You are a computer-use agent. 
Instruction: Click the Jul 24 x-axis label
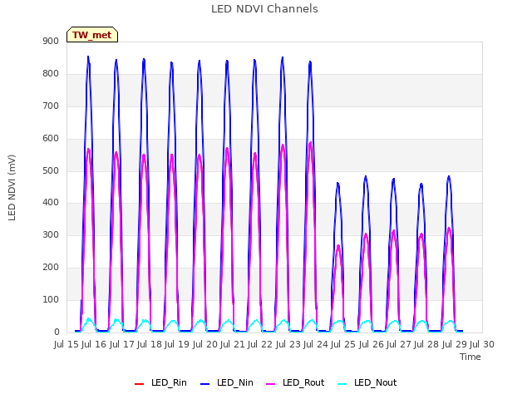click(x=316, y=344)
